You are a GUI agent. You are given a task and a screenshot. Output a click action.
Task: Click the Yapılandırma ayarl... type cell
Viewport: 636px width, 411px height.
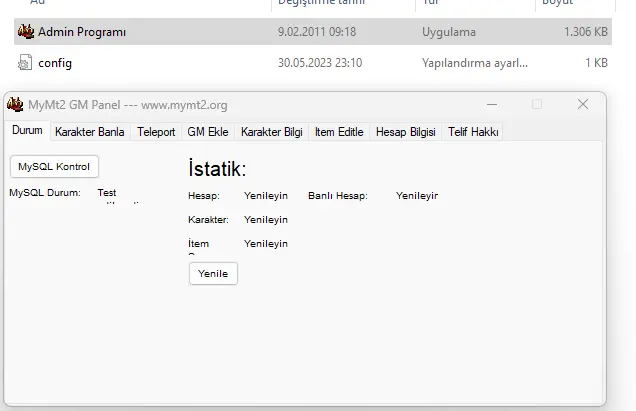coord(475,63)
